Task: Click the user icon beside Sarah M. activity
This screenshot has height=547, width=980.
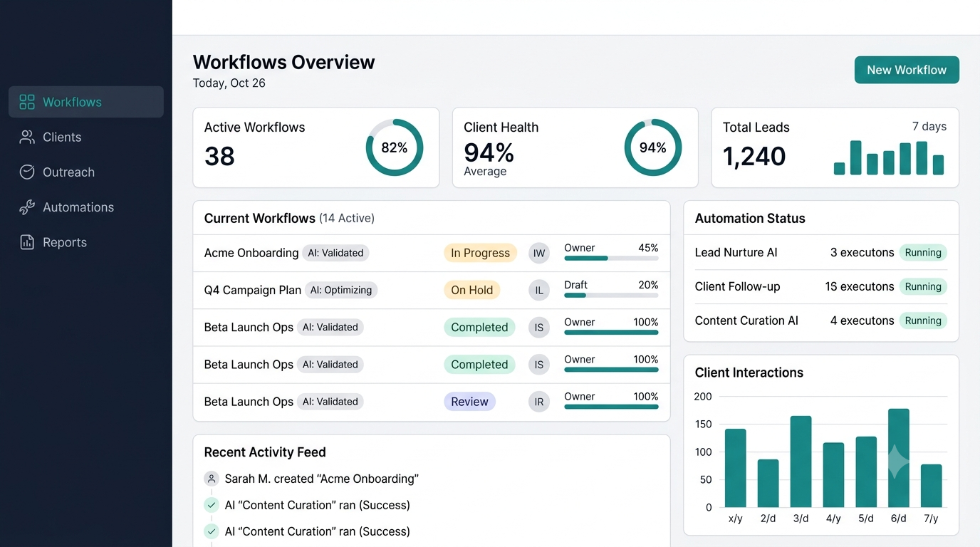Action: point(212,479)
